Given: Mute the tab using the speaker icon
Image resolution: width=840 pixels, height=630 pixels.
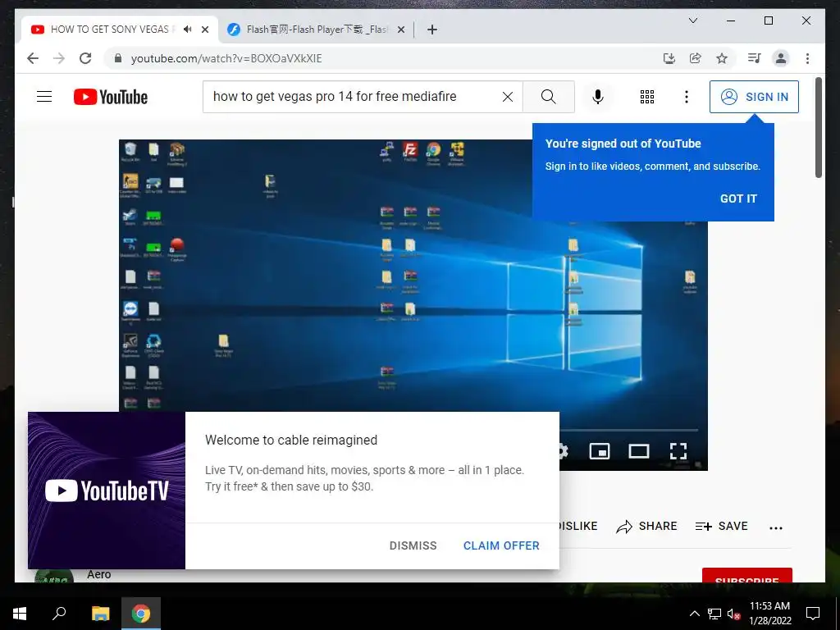Looking at the screenshot, I should 187,29.
